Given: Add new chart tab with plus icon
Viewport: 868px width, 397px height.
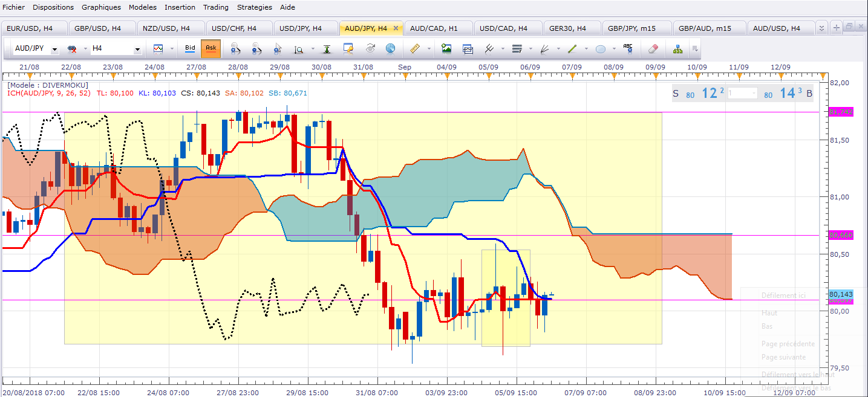Looking at the screenshot, I should pos(837,28).
